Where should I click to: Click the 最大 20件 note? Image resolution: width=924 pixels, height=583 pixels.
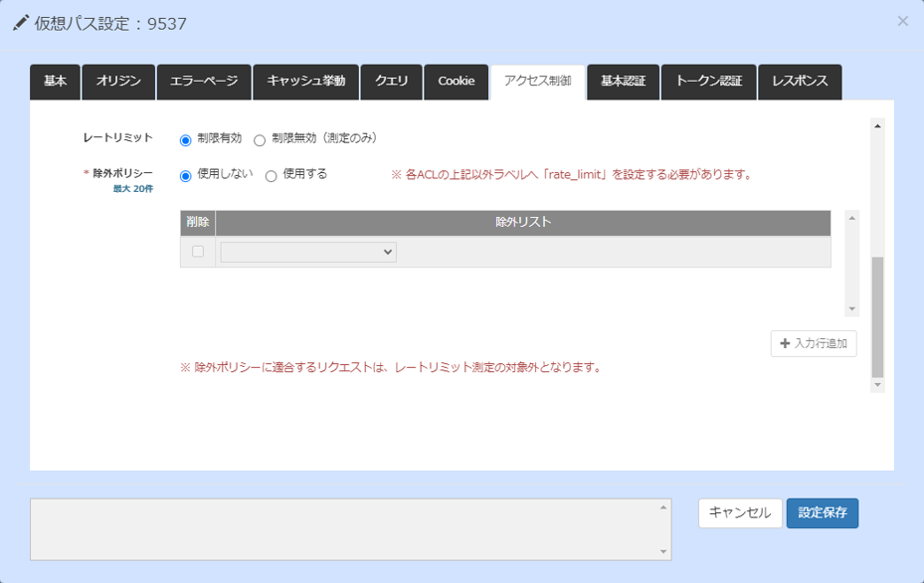click(x=133, y=189)
